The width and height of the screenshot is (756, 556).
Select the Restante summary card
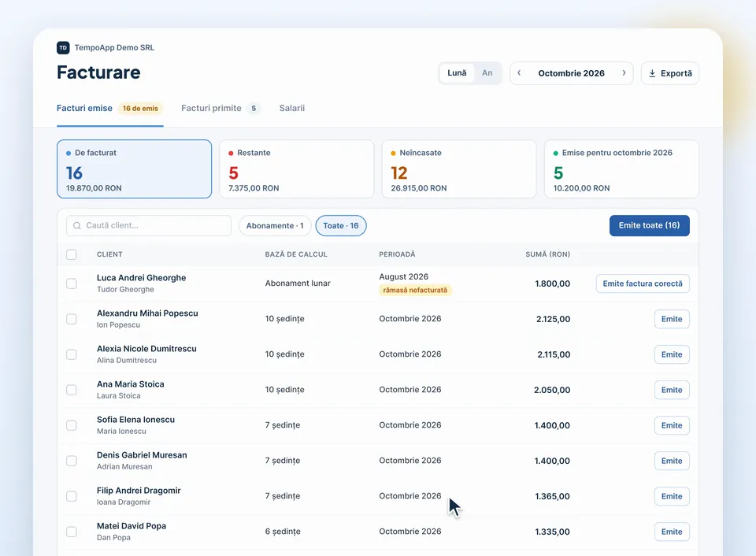click(x=297, y=169)
